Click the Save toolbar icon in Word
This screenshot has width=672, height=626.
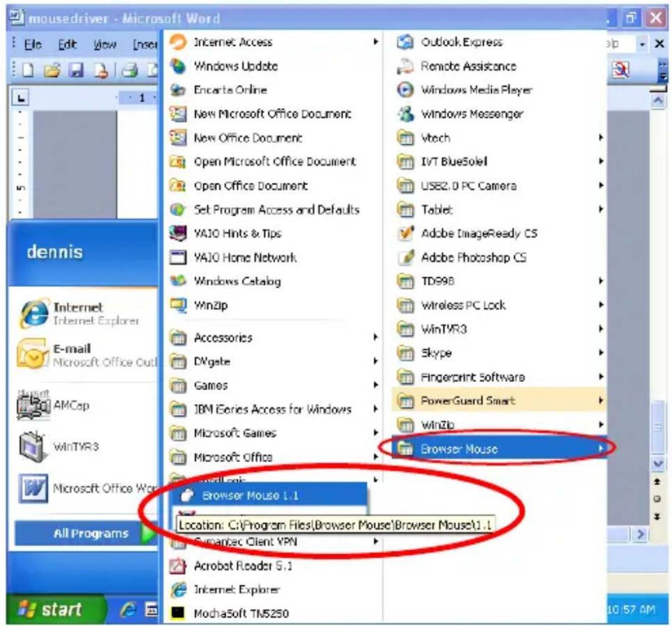[x=76, y=70]
